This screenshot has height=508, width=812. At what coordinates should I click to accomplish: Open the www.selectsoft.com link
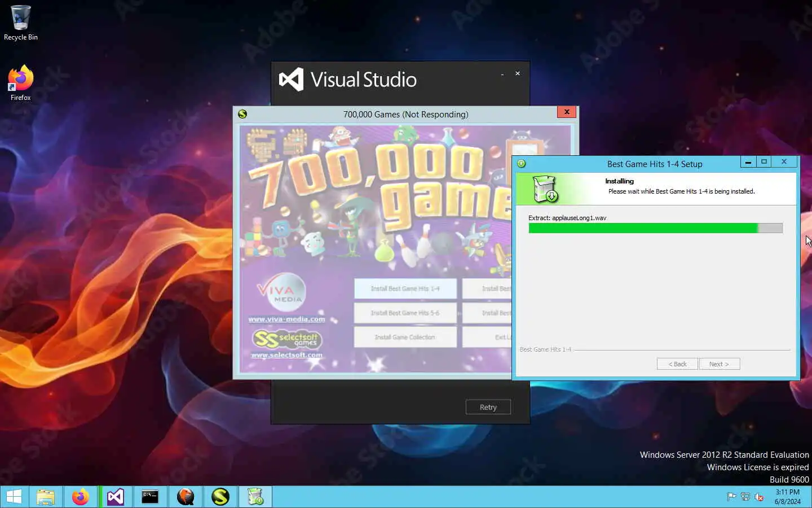286,355
